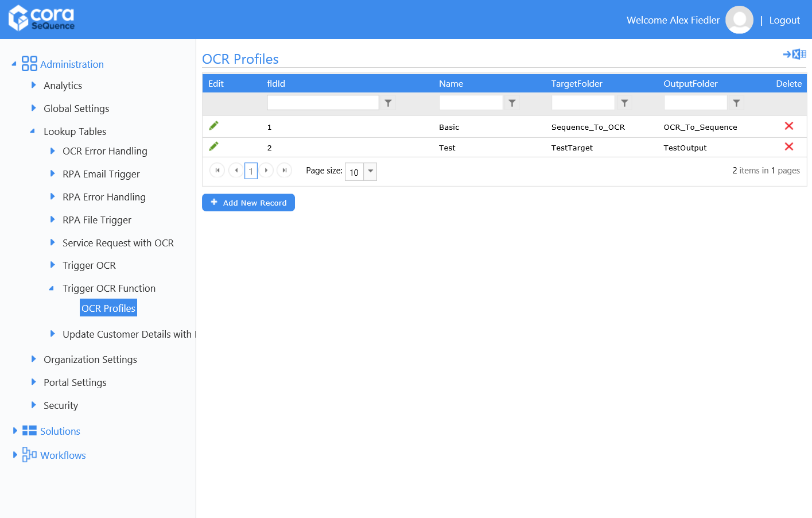812x518 pixels.
Task: Open the user avatar profile picture
Action: (x=739, y=20)
